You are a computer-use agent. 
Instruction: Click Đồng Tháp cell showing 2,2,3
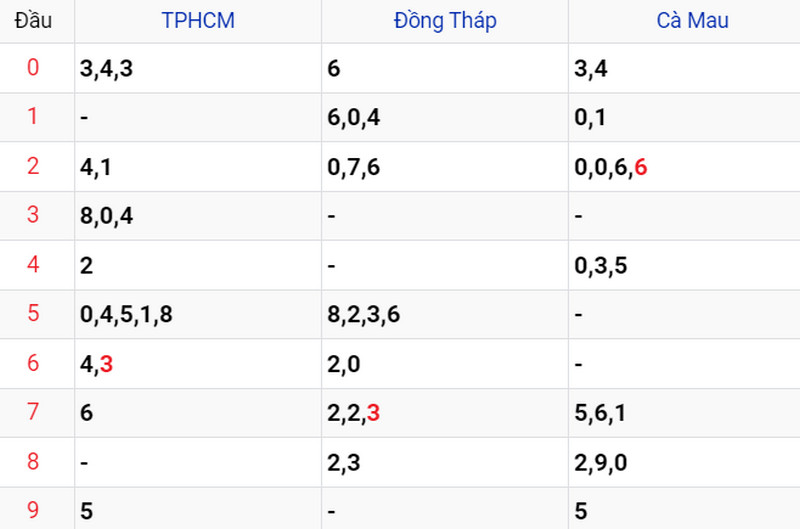(445, 413)
